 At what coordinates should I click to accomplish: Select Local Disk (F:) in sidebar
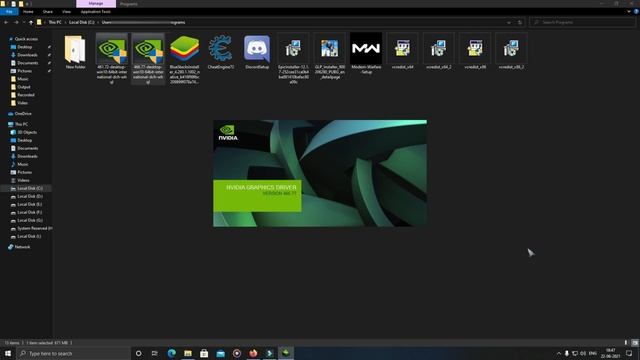click(29, 212)
